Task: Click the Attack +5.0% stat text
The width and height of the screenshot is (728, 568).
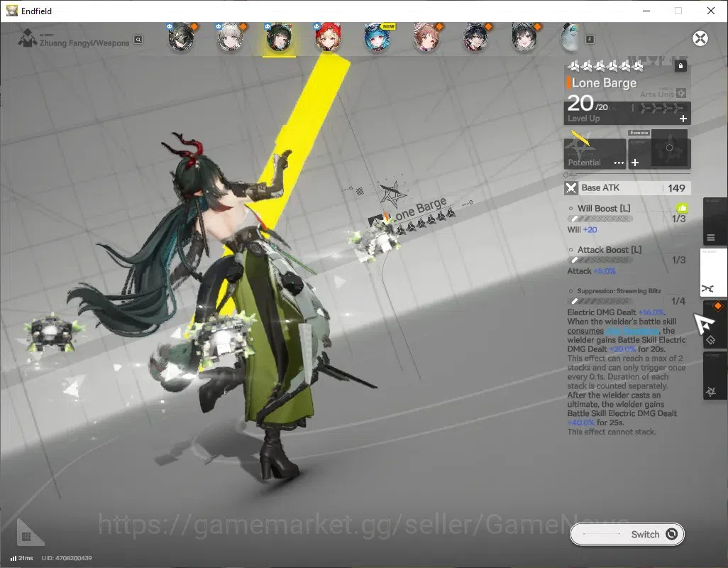Action: pyautogui.click(x=591, y=271)
